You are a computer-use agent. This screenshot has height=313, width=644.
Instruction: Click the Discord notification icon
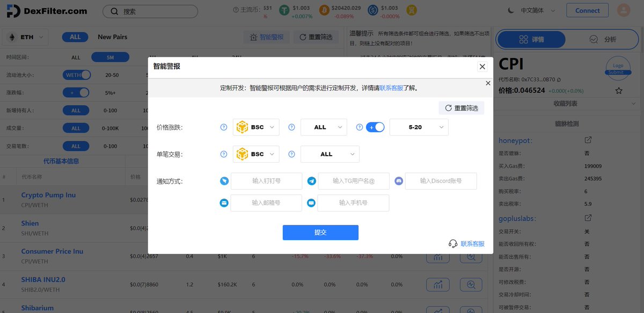coord(398,181)
